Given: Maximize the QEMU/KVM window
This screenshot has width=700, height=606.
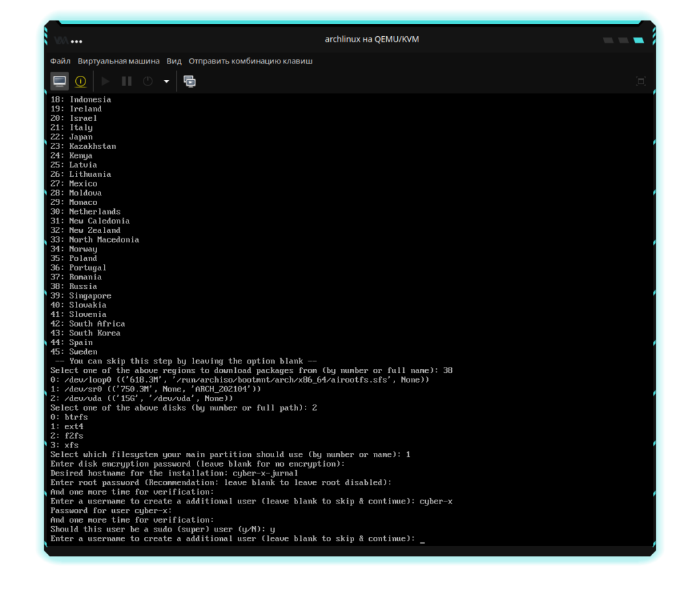Looking at the screenshot, I should 623,40.
